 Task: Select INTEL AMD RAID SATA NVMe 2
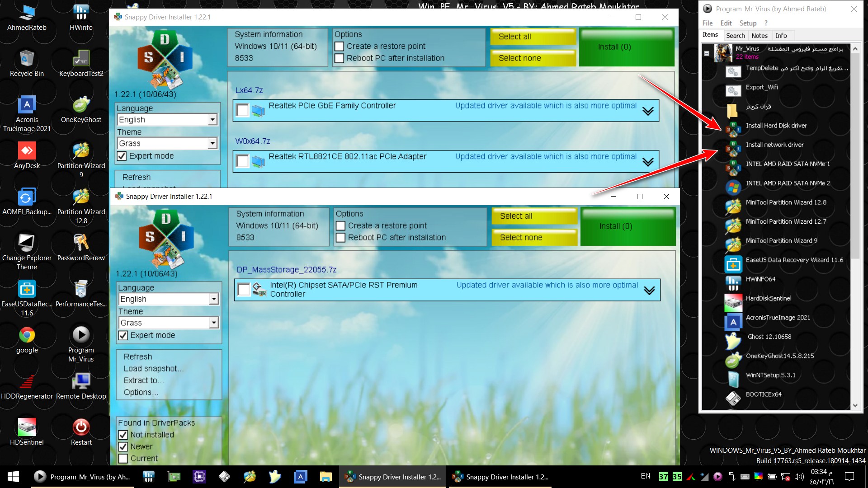point(788,183)
